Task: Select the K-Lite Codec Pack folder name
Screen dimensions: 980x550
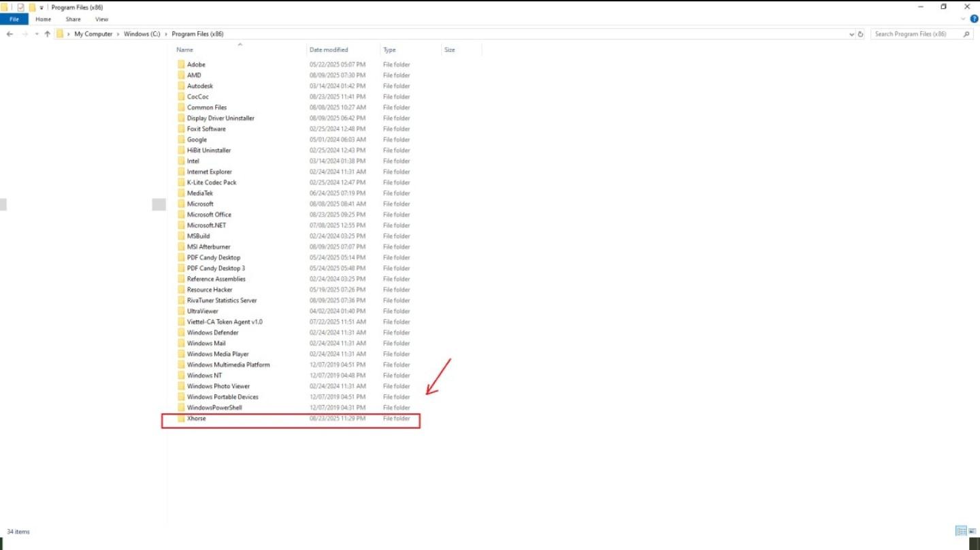Action: (x=212, y=182)
